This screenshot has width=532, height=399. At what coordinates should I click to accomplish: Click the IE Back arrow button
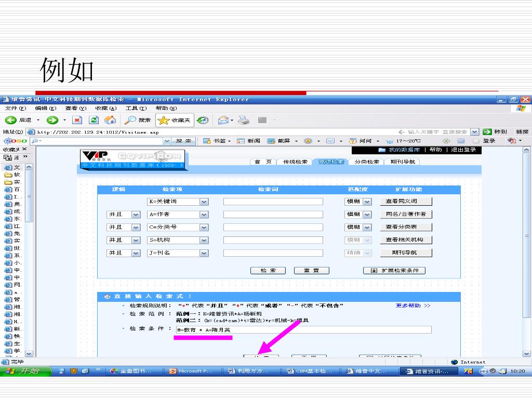(x=11, y=120)
